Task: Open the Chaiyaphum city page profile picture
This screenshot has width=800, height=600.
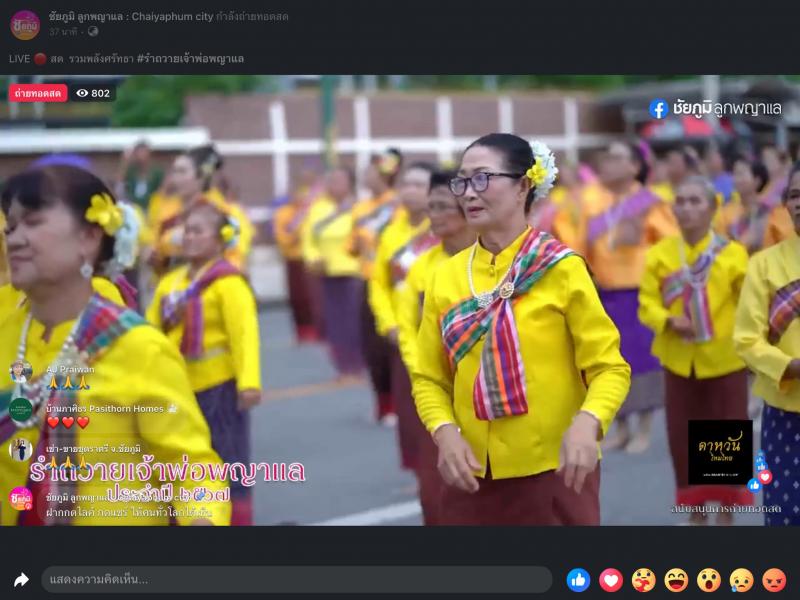Action: click(24, 24)
